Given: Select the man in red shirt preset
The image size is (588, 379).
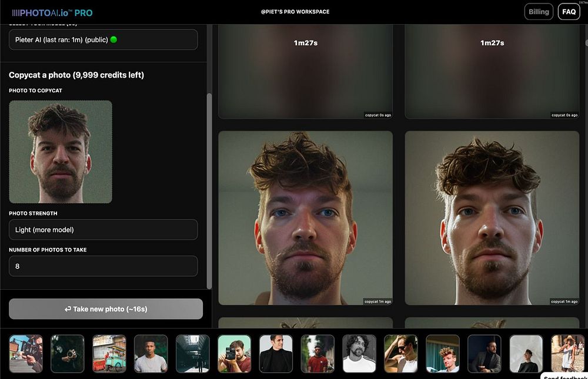Looking at the screenshot, I should 318,354.
